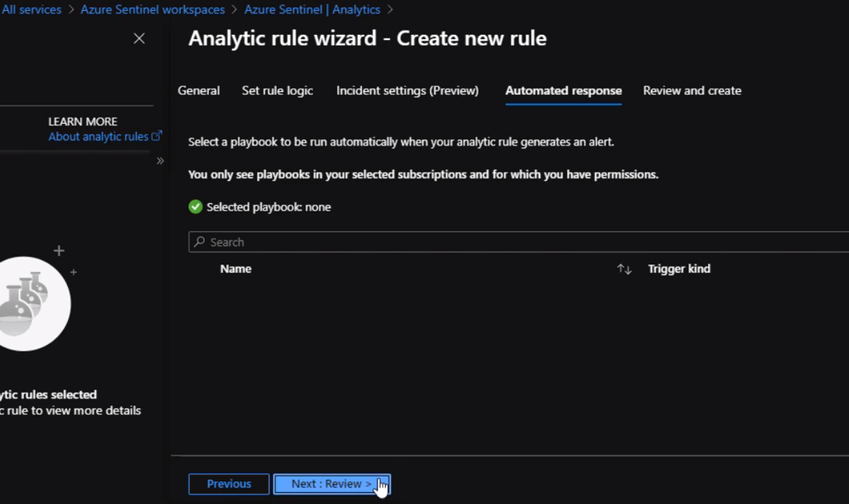849x504 pixels.
Task: Click the LEARN MORE heading
Action: (82, 122)
